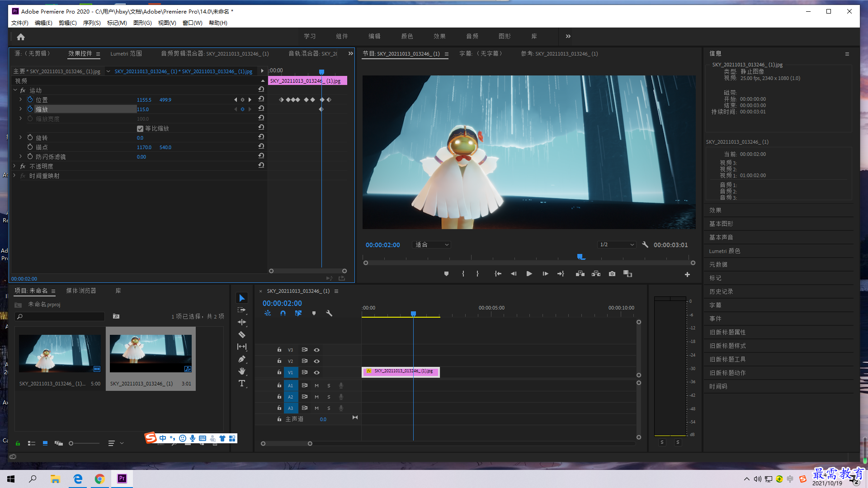Select the Track Select Forward tool
Screen dimensions: 868x488
(242, 310)
